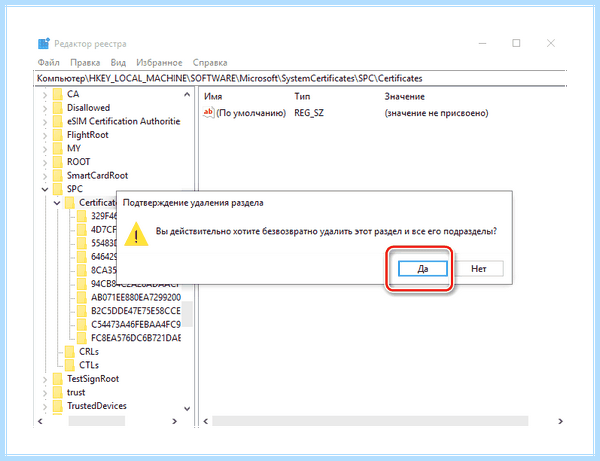600x461 pixels.
Task: Click the tree pane vertical scrollbar thumb
Action: (187, 314)
